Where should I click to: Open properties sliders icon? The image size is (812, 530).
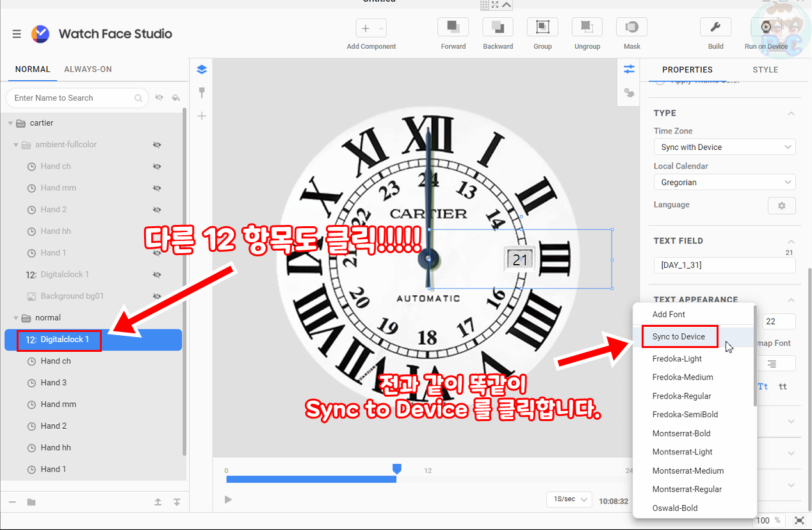[x=629, y=69]
